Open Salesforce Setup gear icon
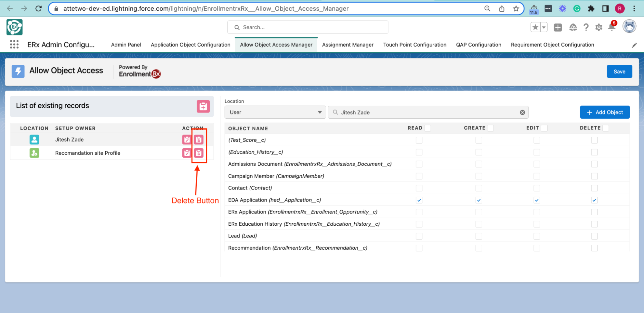644x313 pixels. click(x=599, y=27)
